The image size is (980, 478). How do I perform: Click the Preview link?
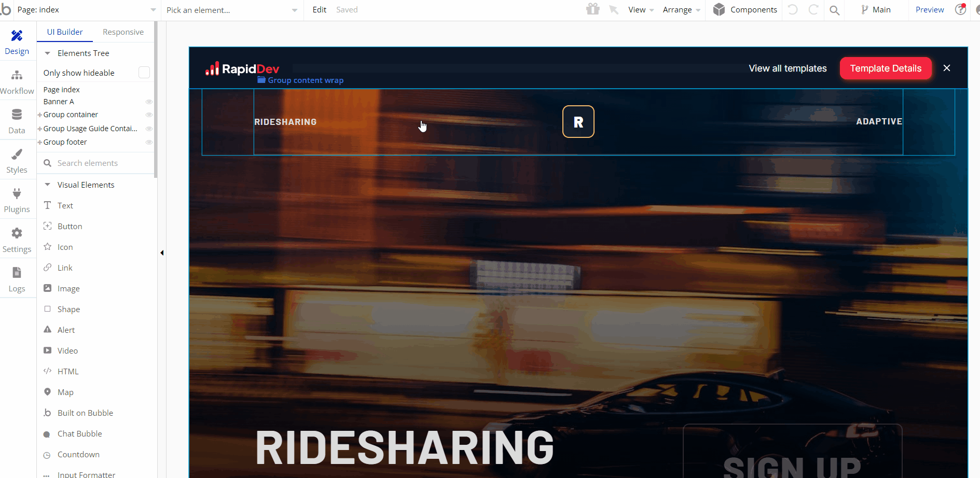[x=930, y=10]
